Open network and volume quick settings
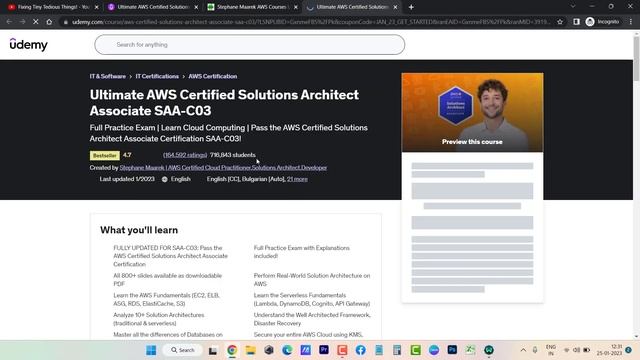 pos(576,350)
